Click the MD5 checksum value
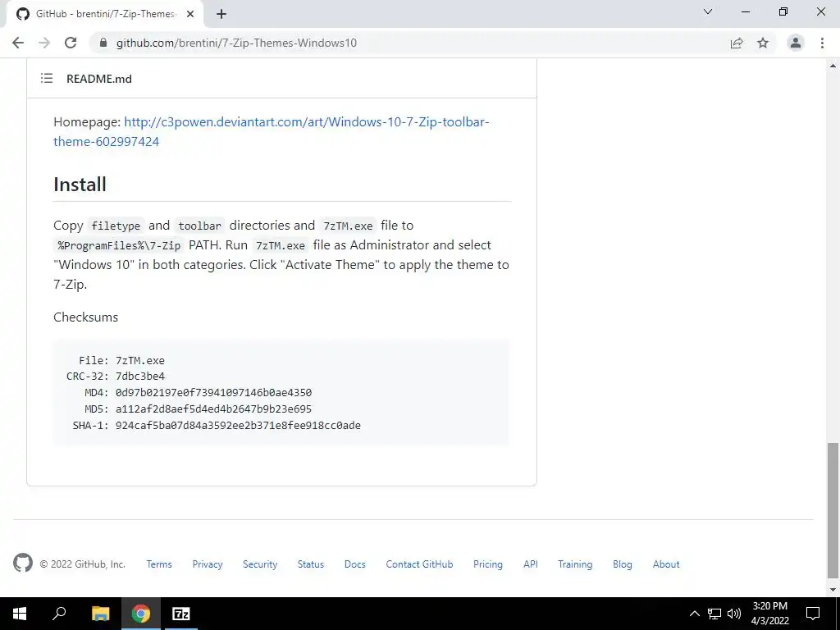 (x=214, y=409)
